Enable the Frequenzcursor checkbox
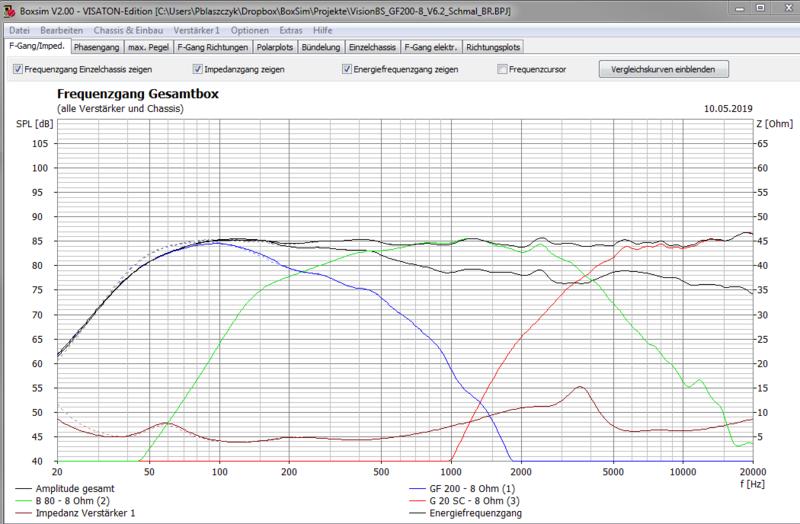The width and height of the screenshot is (800, 524). [502, 70]
